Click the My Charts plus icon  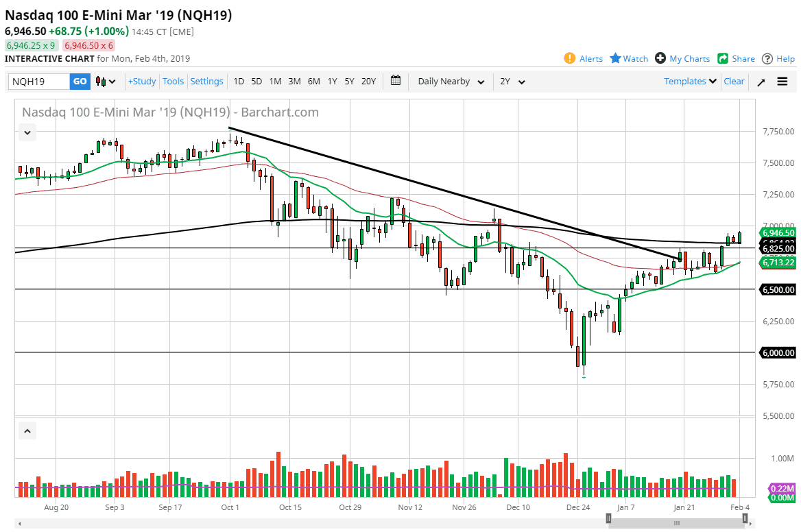click(x=660, y=58)
